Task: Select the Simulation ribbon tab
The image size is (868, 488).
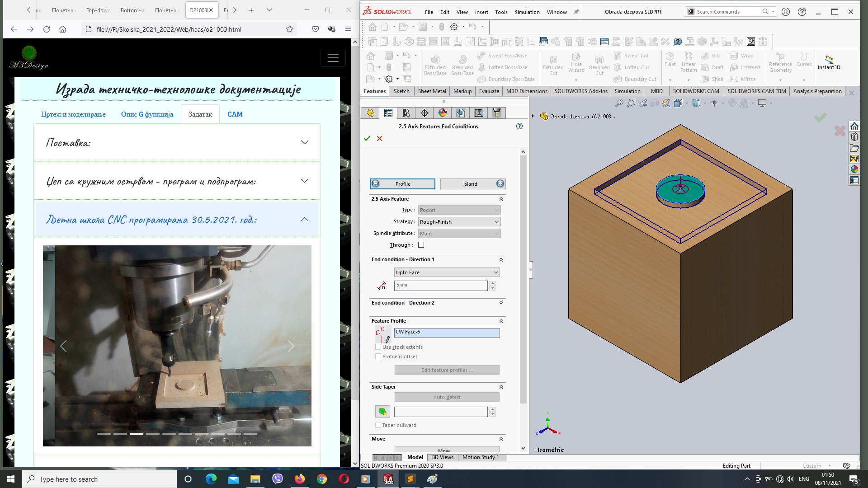Action: [x=628, y=90]
